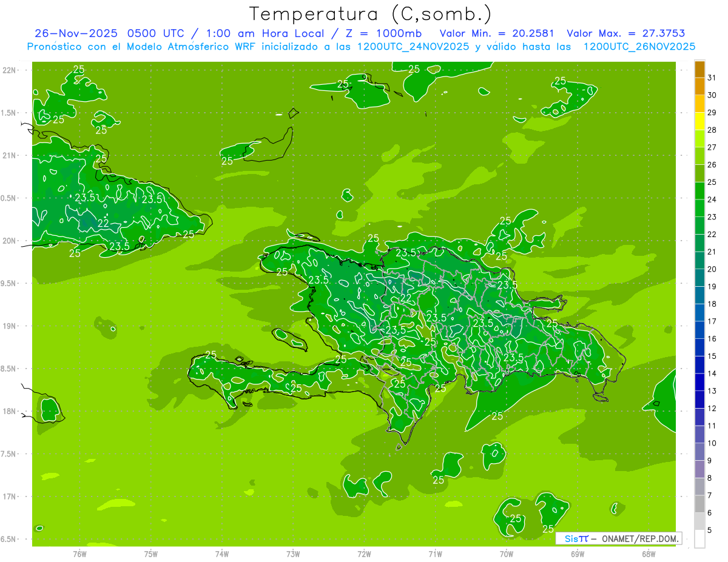Click the light gray swatch between 5 and 6
This screenshot has height=562, width=728.
click(x=699, y=521)
